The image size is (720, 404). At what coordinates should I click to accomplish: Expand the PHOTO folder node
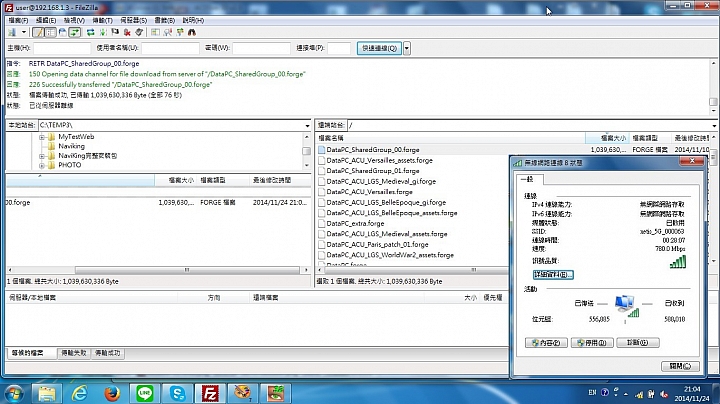(x=42, y=165)
